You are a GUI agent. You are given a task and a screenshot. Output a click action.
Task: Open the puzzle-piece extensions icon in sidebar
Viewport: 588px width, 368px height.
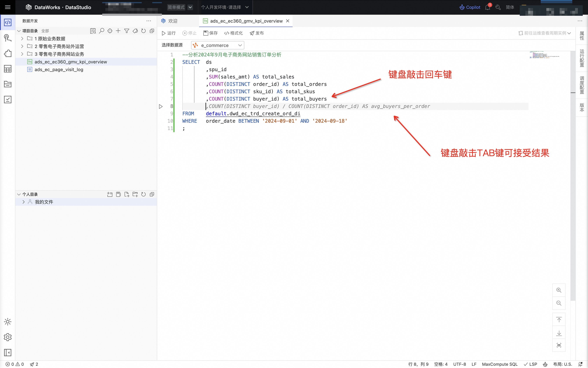[x=8, y=53]
